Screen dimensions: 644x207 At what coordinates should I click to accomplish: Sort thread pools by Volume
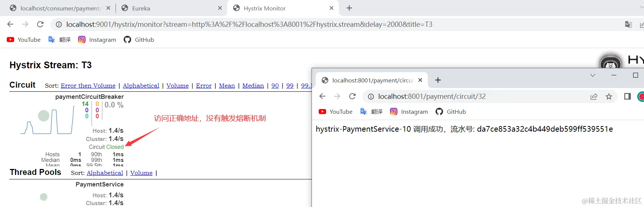click(141, 173)
